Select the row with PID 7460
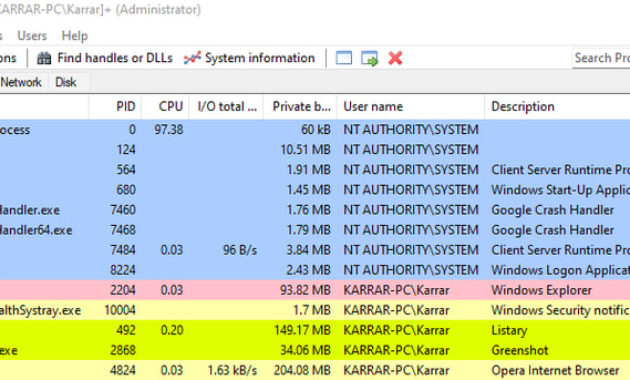This screenshot has width=630, height=380. [x=315, y=210]
